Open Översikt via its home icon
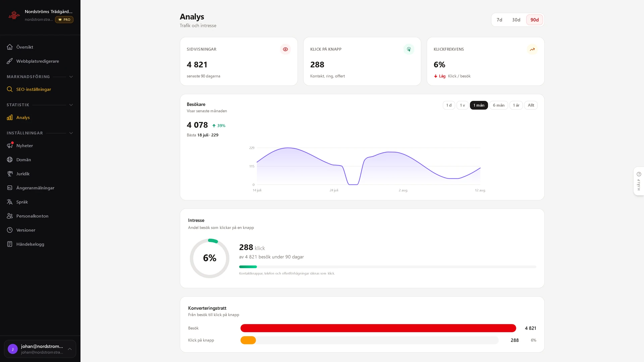 click(x=10, y=47)
